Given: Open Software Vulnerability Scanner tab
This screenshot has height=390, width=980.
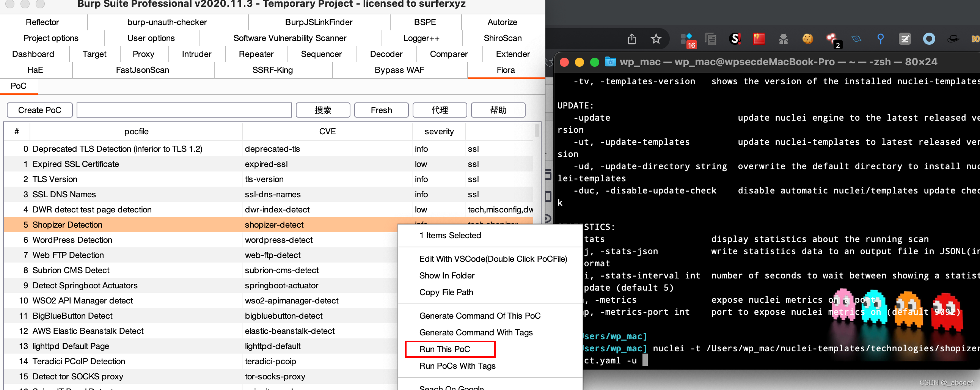Looking at the screenshot, I should [x=290, y=38].
